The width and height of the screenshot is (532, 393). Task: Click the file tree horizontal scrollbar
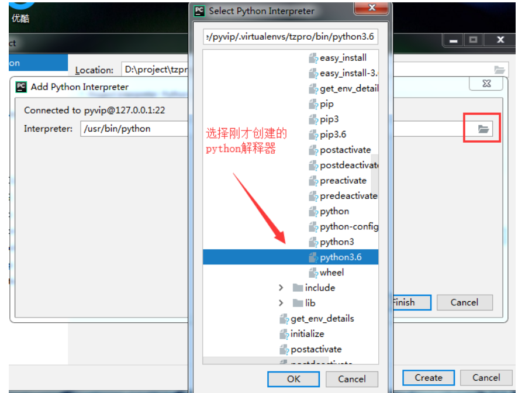click(x=265, y=360)
